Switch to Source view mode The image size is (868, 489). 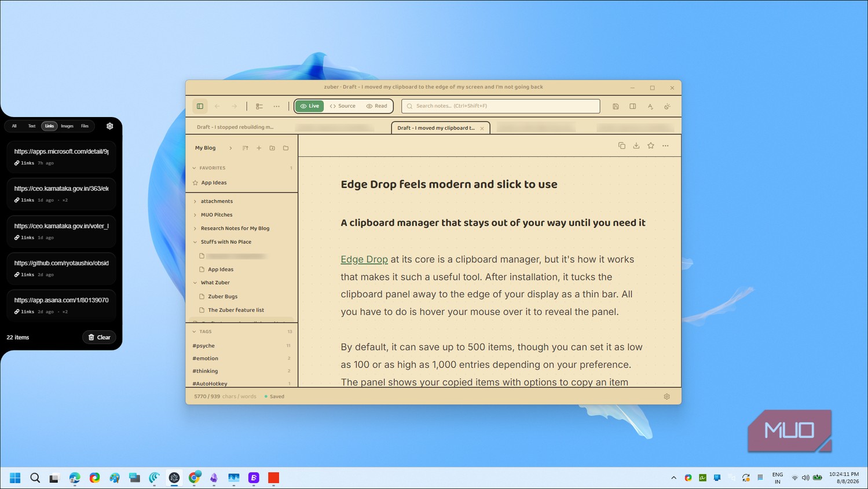coord(343,106)
